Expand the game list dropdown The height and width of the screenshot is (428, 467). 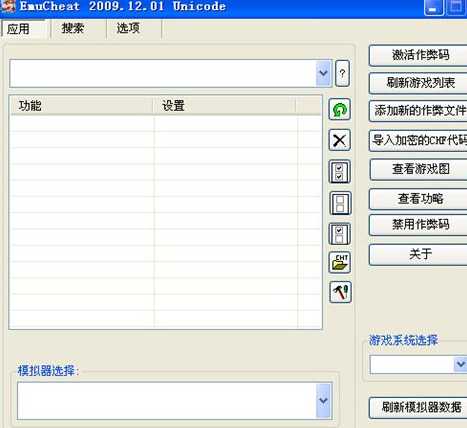(323, 73)
